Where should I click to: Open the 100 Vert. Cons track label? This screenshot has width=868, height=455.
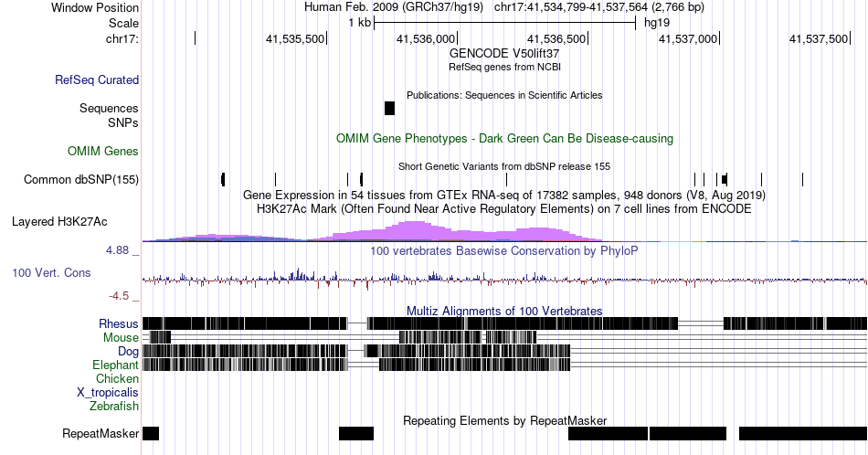51,272
